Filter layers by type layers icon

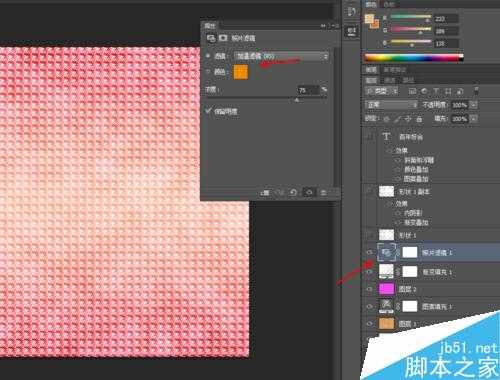pyautogui.click(x=436, y=91)
